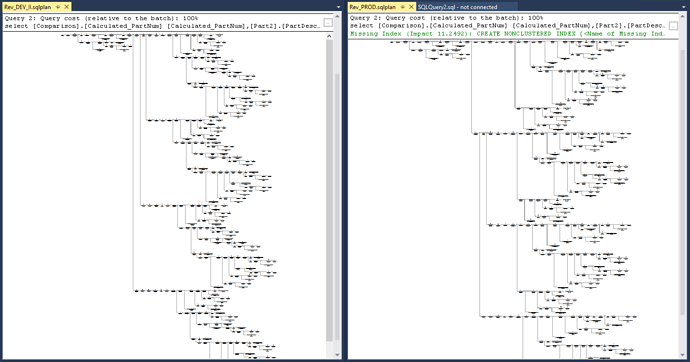Click the select statement text in Rev_PROD plan
The width and height of the screenshot is (690, 362).
507,26
